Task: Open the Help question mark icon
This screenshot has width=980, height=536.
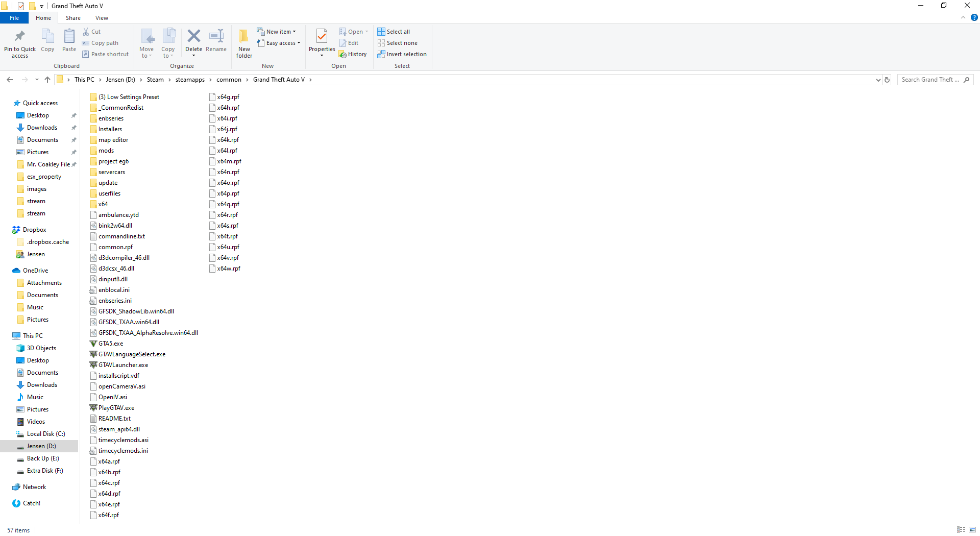Action: [x=974, y=18]
